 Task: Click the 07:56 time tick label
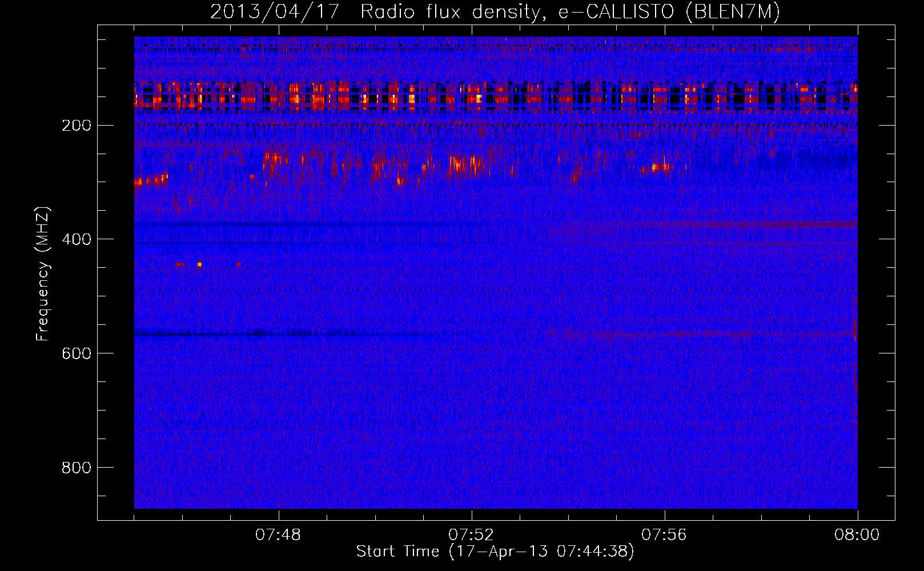click(x=664, y=535)
